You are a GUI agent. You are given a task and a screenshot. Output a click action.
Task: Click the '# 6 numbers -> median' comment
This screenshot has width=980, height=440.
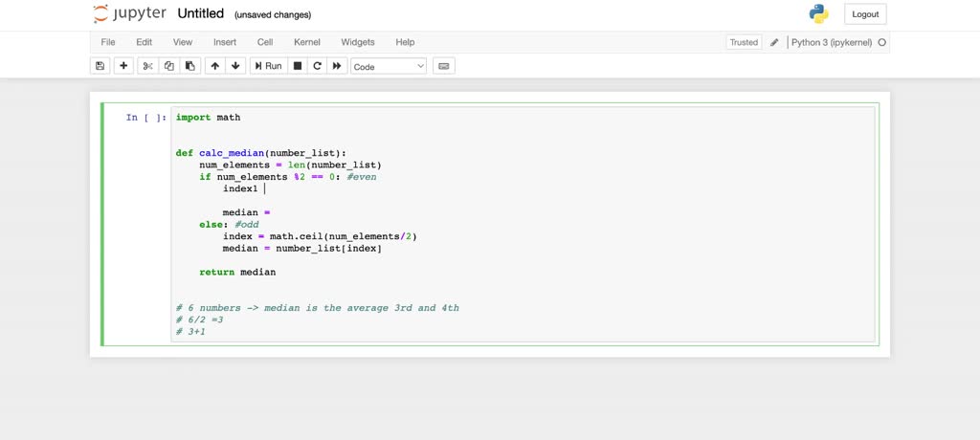318,307
